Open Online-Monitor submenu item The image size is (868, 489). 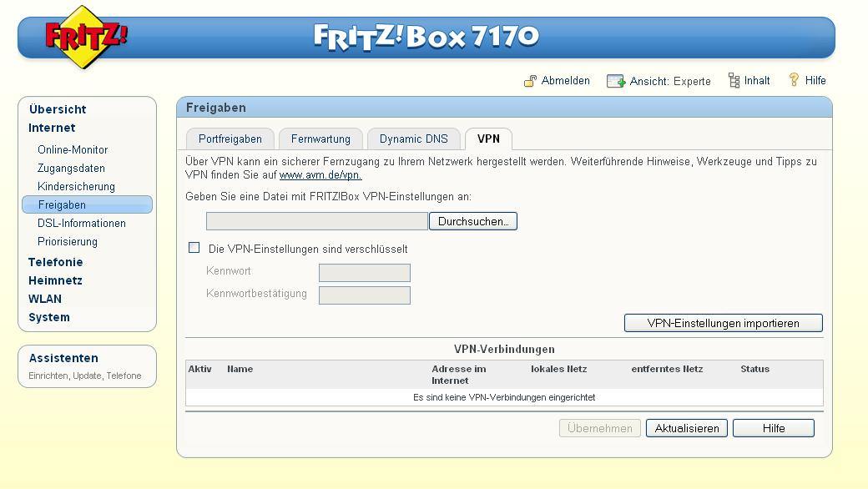(73, 150)
